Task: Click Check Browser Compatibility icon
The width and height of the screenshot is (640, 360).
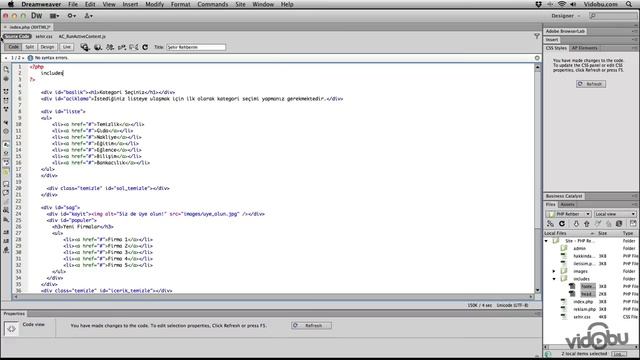Action: (x=133, y=47)
